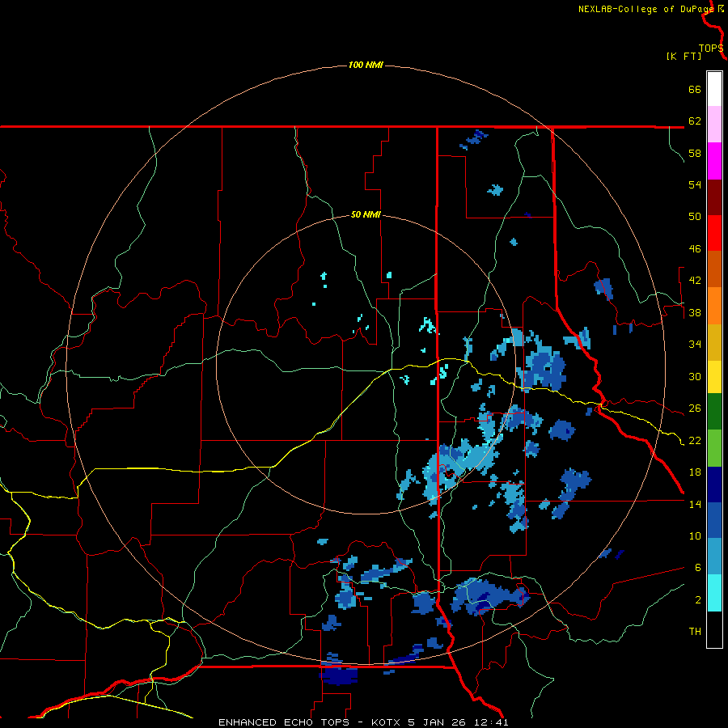The width and height of the screenshot is (728, 728).
Task: Click the light pink segment of the scale
Action: [714, 125]
